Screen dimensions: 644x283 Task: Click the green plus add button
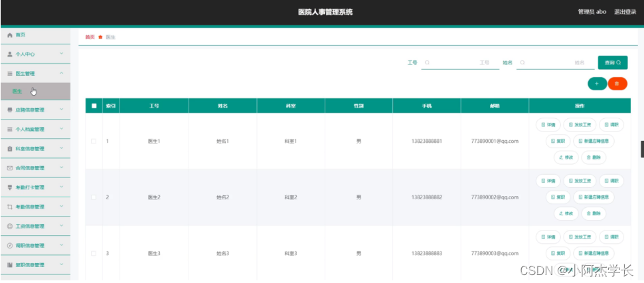(597, 84)
